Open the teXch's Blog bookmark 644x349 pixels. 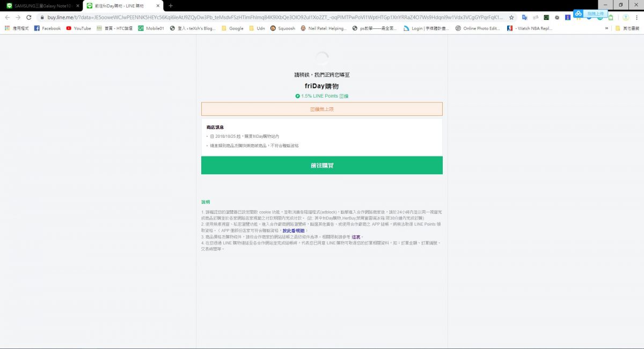[192, 28]
